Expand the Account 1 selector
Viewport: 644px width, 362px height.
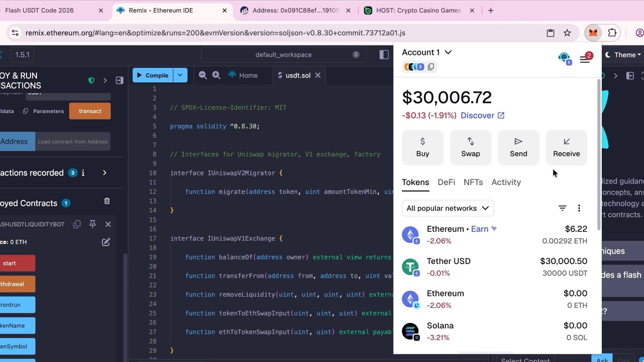click(427, 52)
